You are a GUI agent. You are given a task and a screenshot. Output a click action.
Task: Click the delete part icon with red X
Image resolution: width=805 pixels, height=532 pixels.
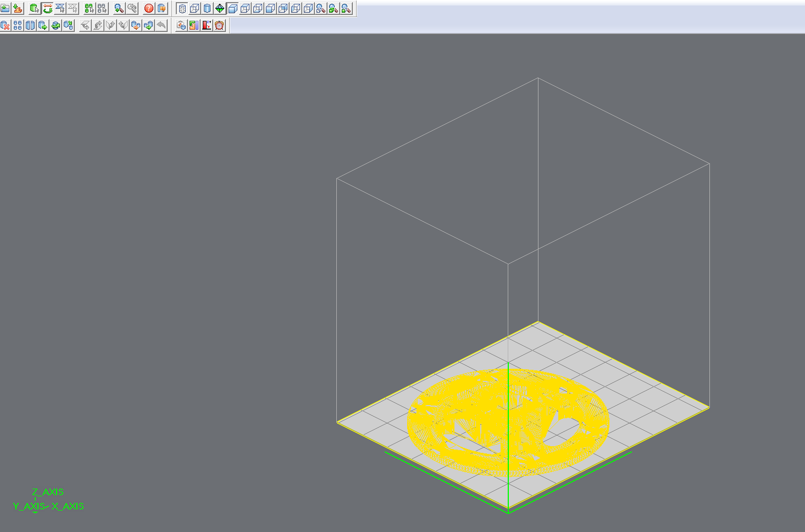click(x=5, y=25)
